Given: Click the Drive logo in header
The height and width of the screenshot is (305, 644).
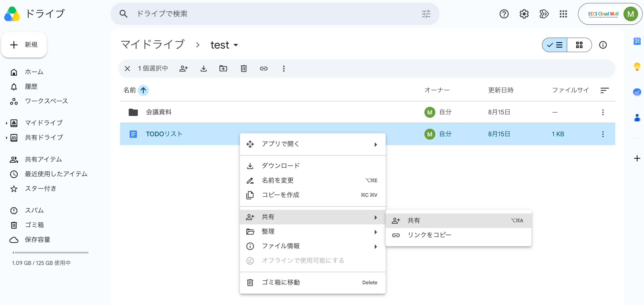Looking at the screenshot, I should [12, 14].
